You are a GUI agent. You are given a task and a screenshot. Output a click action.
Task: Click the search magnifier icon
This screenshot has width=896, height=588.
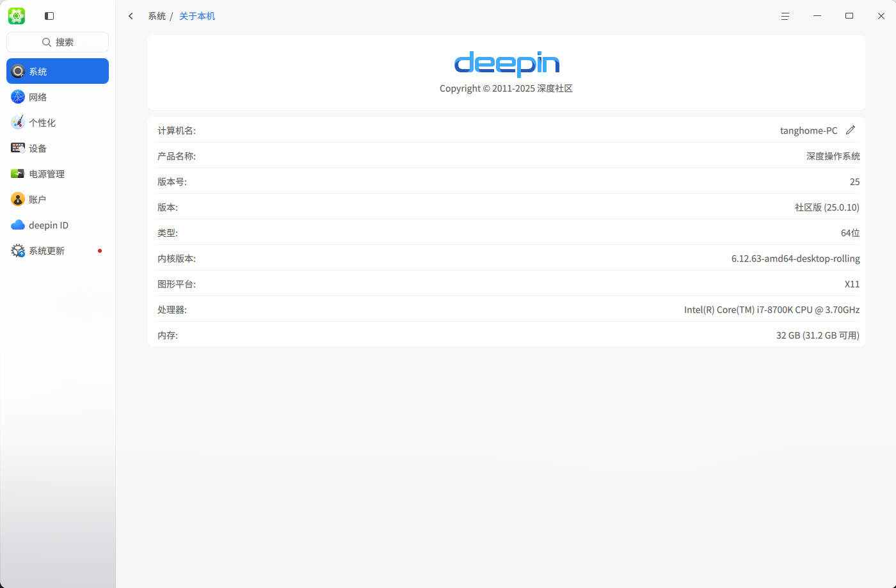(47, 42)
